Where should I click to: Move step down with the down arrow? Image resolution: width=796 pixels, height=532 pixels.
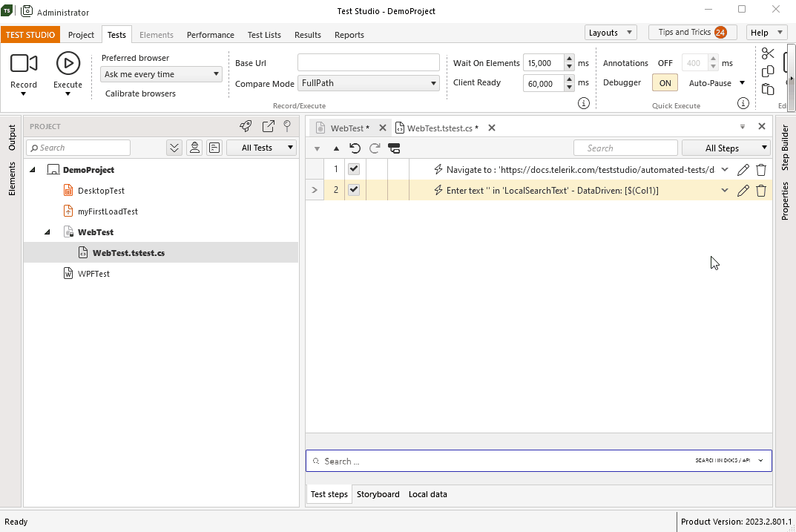pyautogui.click(x=317, y=148)
